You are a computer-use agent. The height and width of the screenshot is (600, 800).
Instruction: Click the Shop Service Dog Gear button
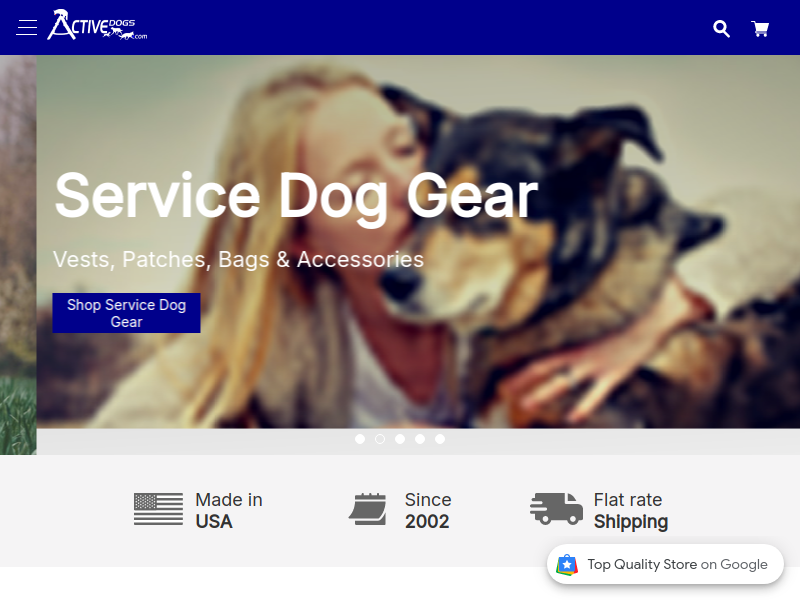point(126,313)
